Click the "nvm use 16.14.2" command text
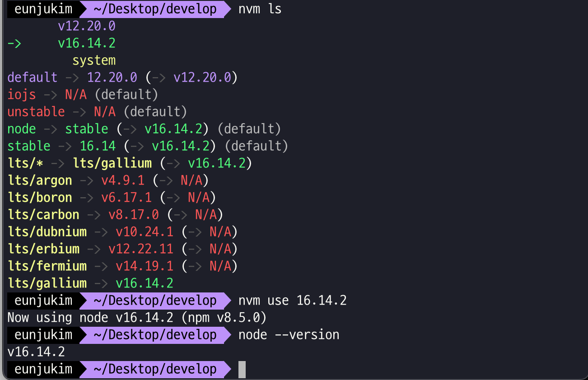The image size is (588, 380). 292,301
